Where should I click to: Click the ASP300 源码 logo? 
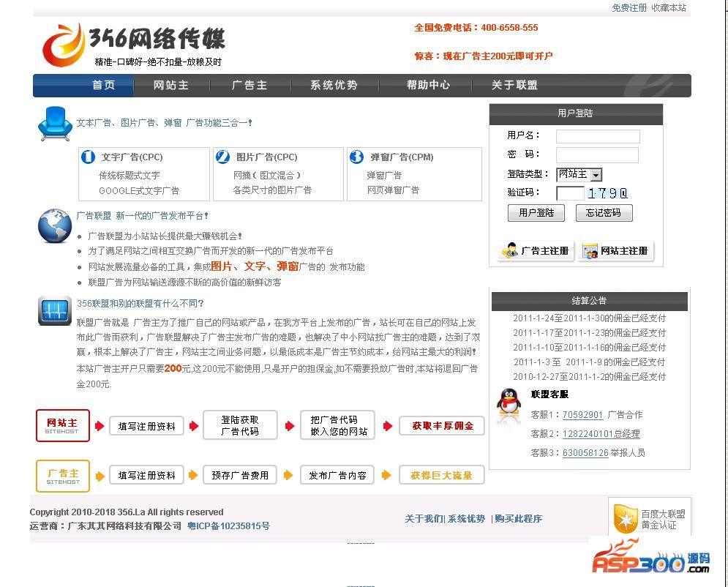pos(650,557)
